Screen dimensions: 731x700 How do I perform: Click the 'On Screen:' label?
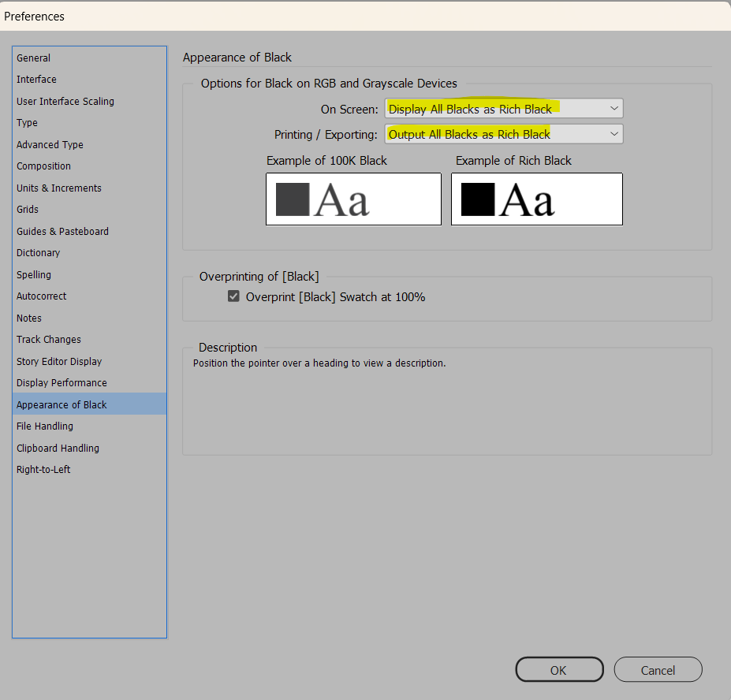pos(349,110)
